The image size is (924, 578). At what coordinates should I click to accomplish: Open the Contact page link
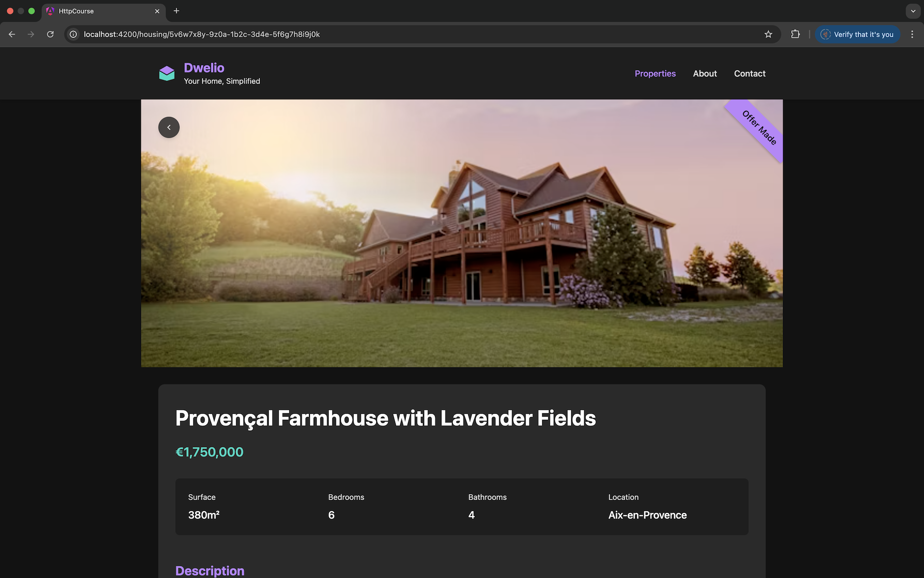click(x=749, y=74)
